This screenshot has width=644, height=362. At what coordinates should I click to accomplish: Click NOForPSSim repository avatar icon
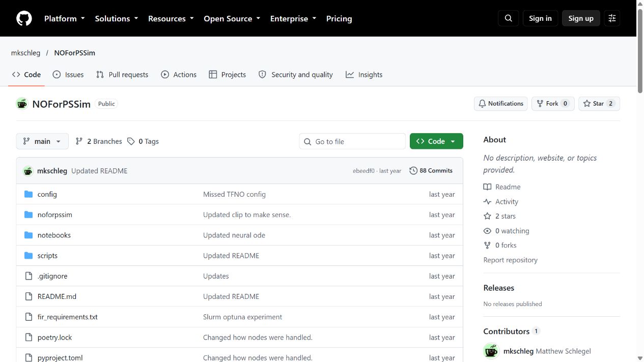click(x=22, y=104)
